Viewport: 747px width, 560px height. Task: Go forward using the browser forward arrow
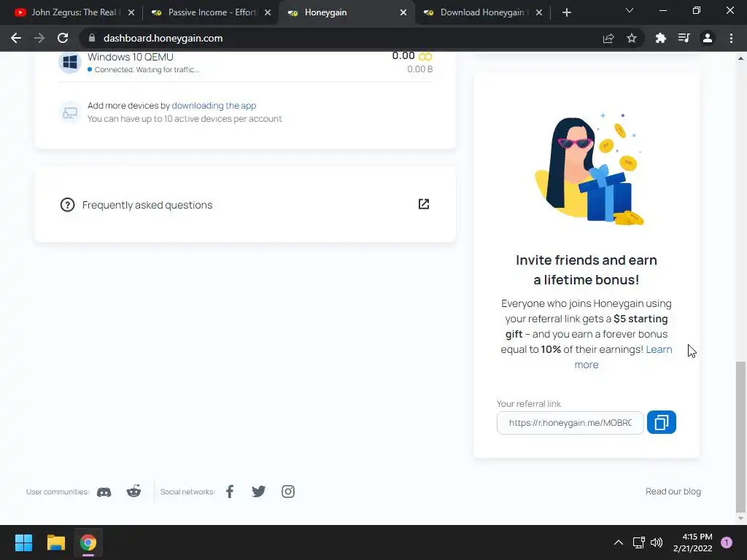[x=39, y=38]
